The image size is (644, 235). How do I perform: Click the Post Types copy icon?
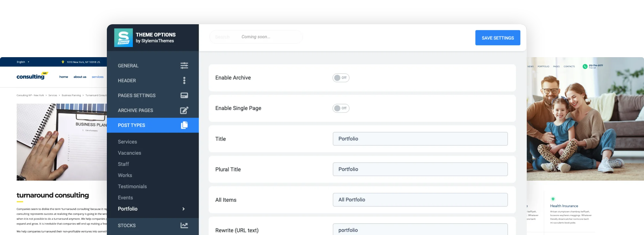coord(184,125)
